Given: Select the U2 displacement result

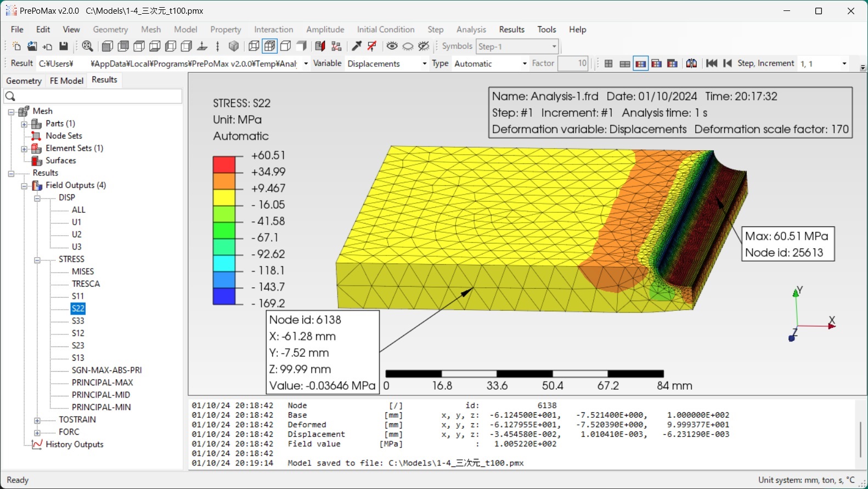Looking at the screenshot, I should (77, 235).
